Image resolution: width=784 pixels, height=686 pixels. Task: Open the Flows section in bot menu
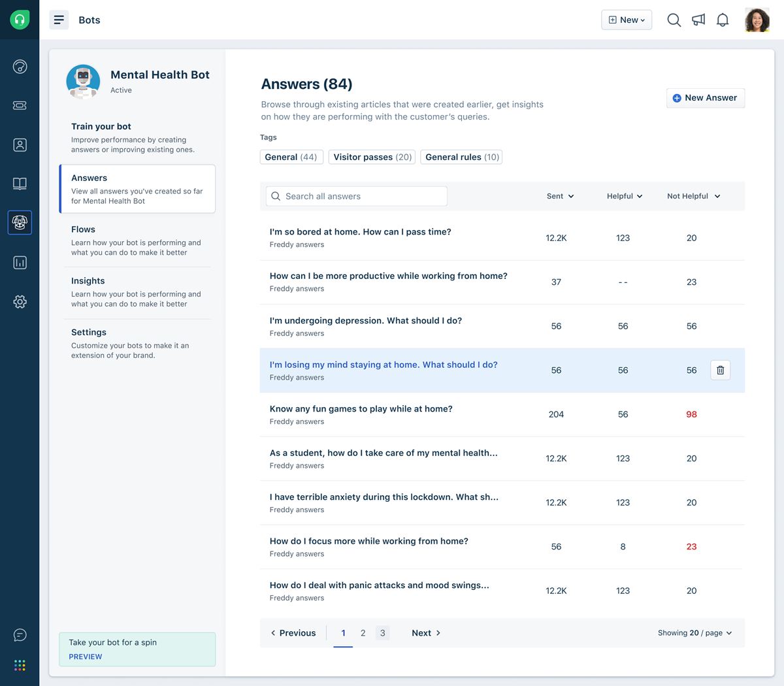click(137, 240)
